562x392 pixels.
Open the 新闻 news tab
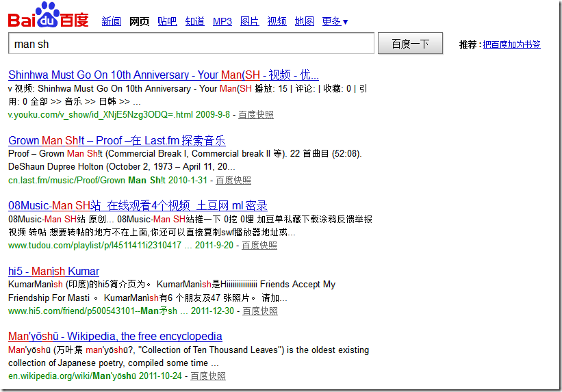[x=111, y=21]
